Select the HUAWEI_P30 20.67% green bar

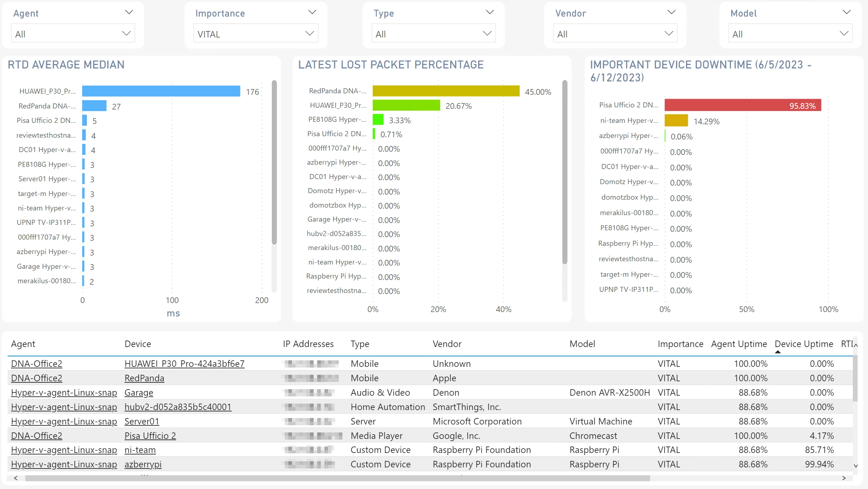coord(406,105)
